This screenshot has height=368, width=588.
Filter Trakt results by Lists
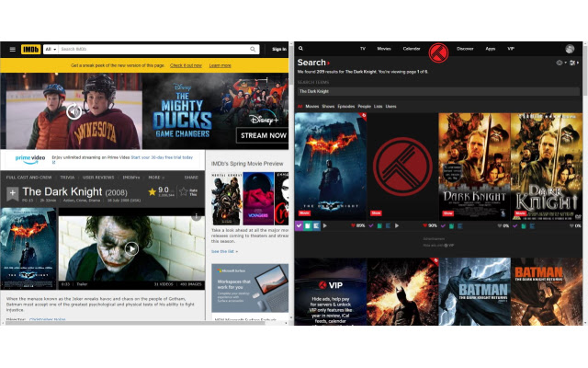click(x=378, y=107)
